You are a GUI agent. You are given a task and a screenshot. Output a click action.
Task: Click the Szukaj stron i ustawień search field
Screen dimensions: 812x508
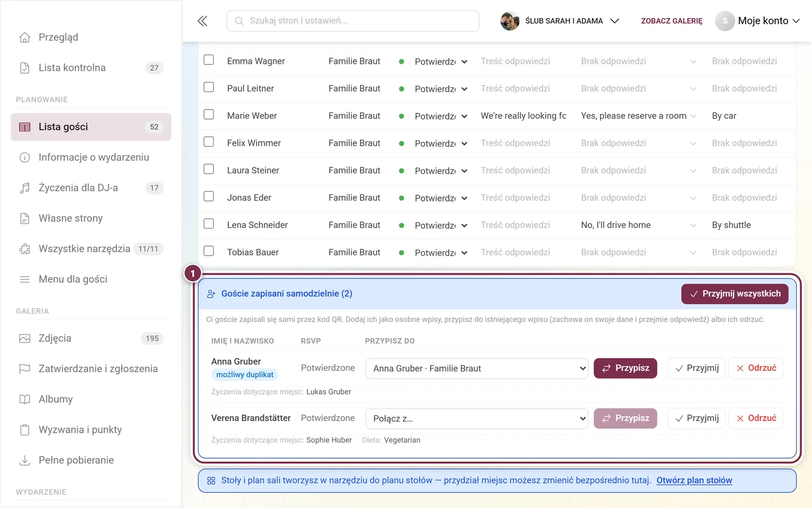coord(353,21)
